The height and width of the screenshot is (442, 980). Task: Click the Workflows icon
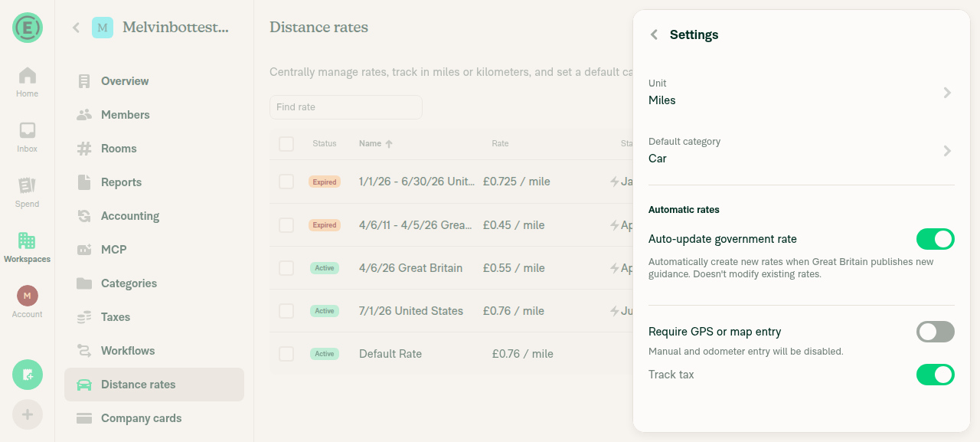click(84, 351)
